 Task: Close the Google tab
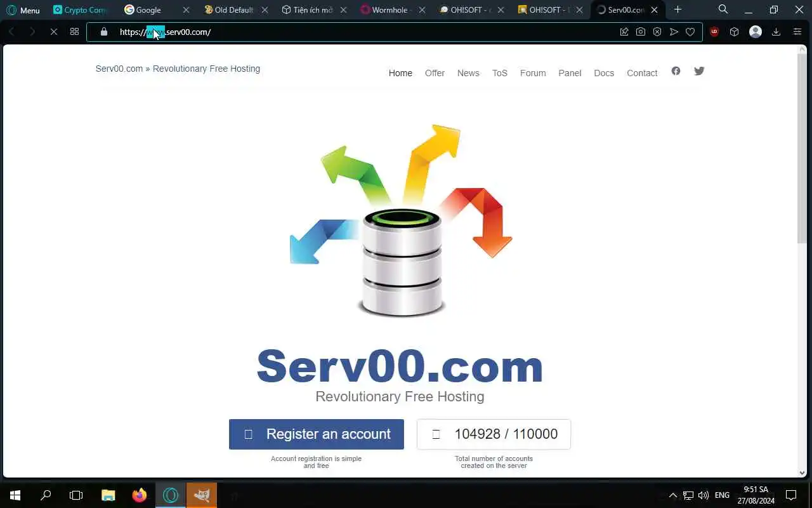(186, 10)
